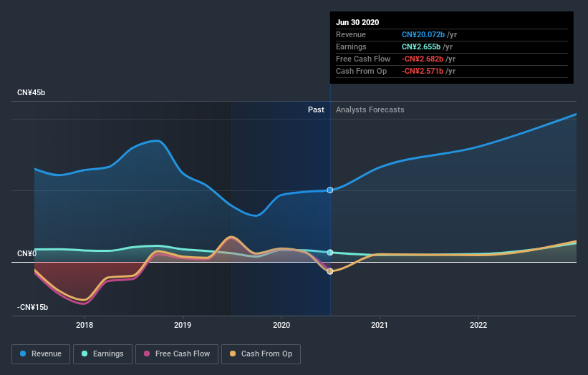Click the -CN¥2.682b free cash flow value

coord(423,59)
